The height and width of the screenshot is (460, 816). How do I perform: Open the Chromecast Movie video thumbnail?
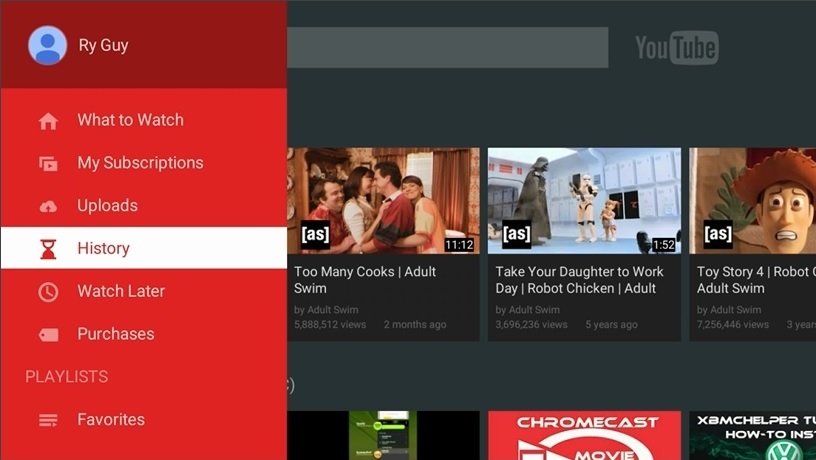click(584, 436)
